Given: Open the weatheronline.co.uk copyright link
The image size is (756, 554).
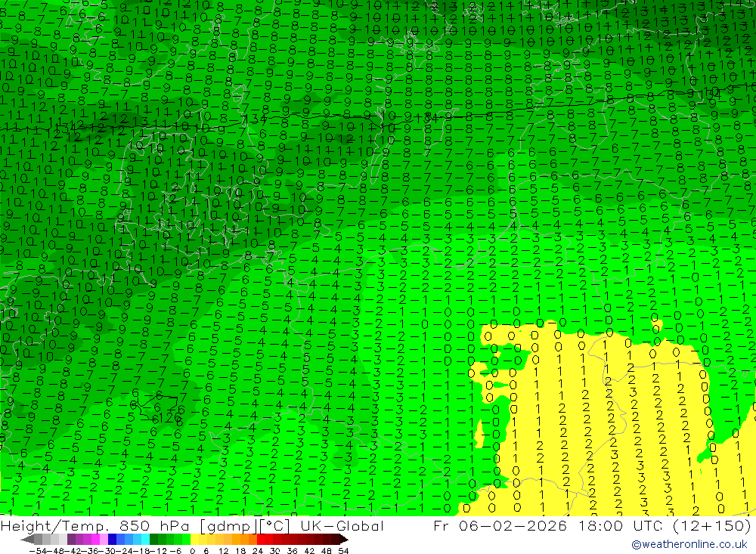Looking at the screenshot, I should 689,544.
